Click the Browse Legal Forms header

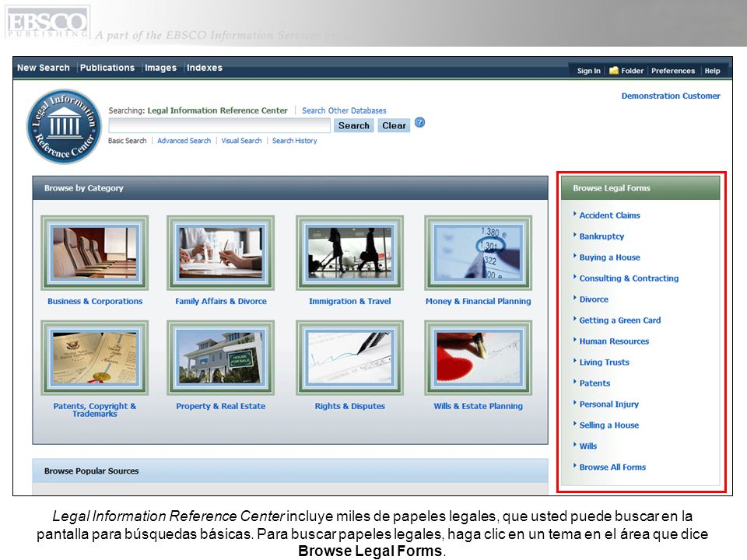tap(640, 188)
